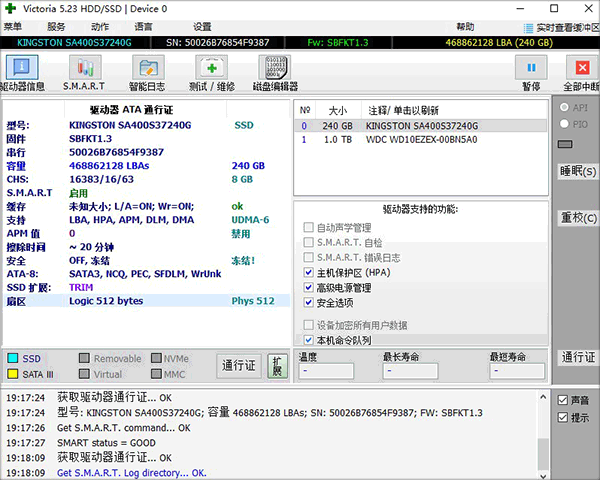
Task: Click the 重校(C) recalibrate button
Action: tap(578, 217)
